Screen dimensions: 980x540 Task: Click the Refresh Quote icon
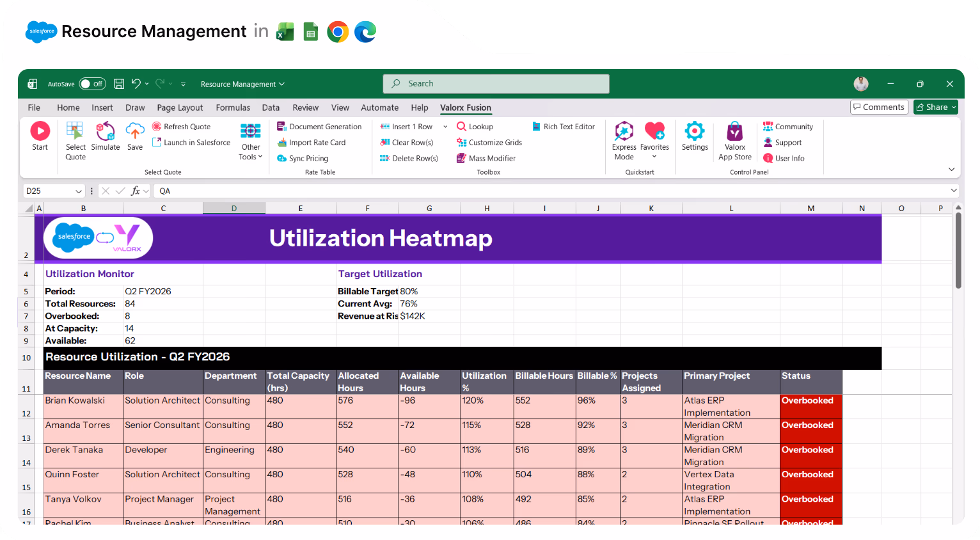coord(156,126)
